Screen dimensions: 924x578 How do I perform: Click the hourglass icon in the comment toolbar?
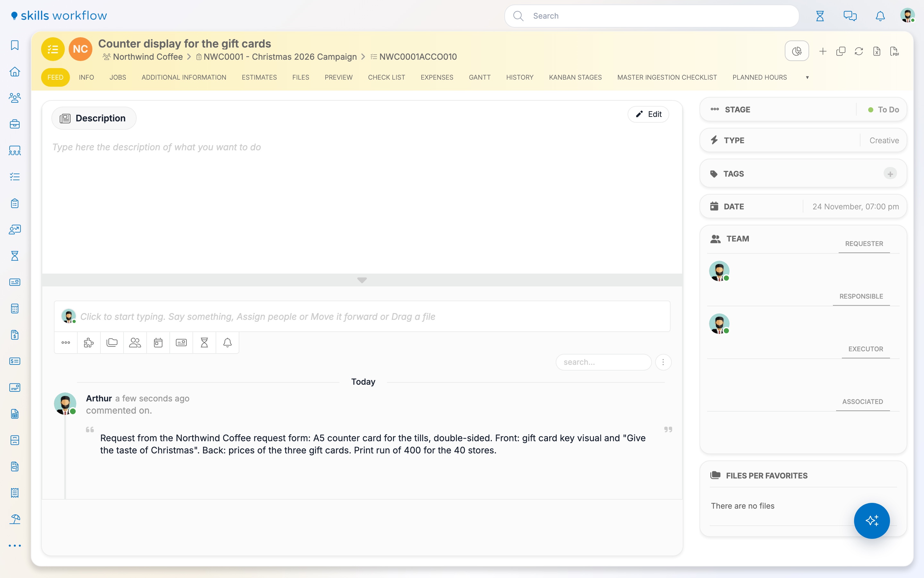[204, 343]
